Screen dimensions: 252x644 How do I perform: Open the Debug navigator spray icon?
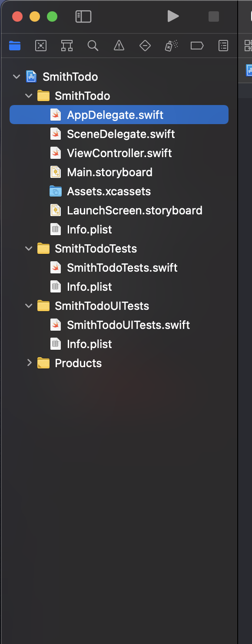tap(171, 46)
